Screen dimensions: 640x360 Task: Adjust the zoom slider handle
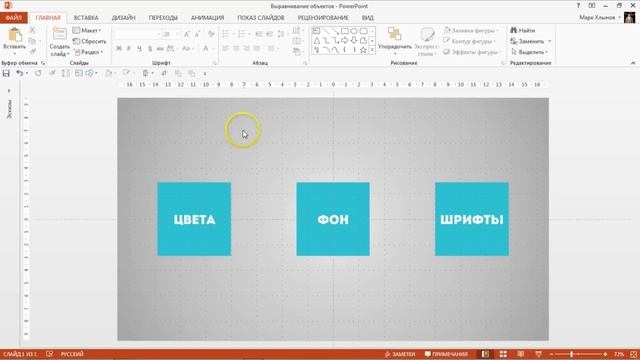pyautogui.click(x=571, y=354)
